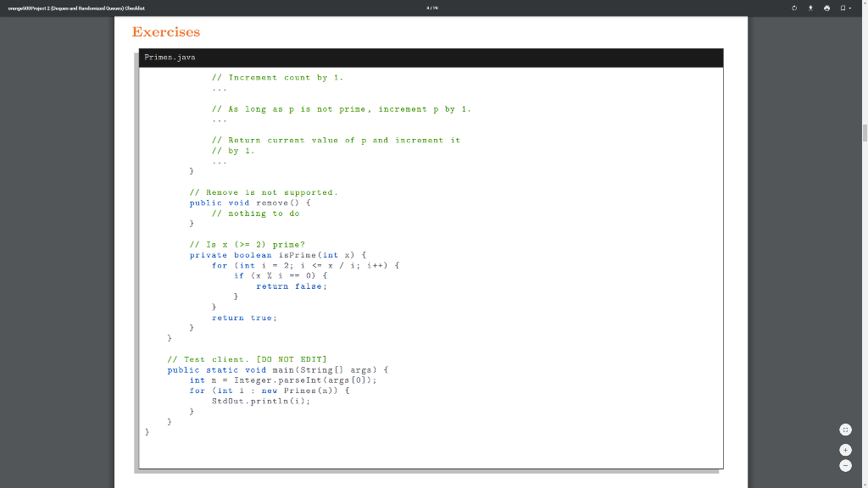Click the scrollbar down arrow
This screenshot has width=868, height=488.
pyautogui.click(x=863, y=483)
